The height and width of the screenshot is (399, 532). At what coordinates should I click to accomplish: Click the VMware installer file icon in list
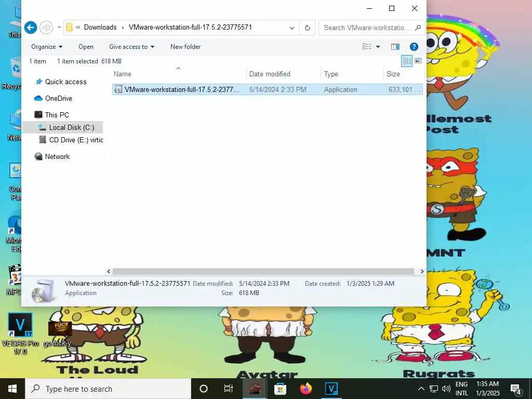coord(118,89)
